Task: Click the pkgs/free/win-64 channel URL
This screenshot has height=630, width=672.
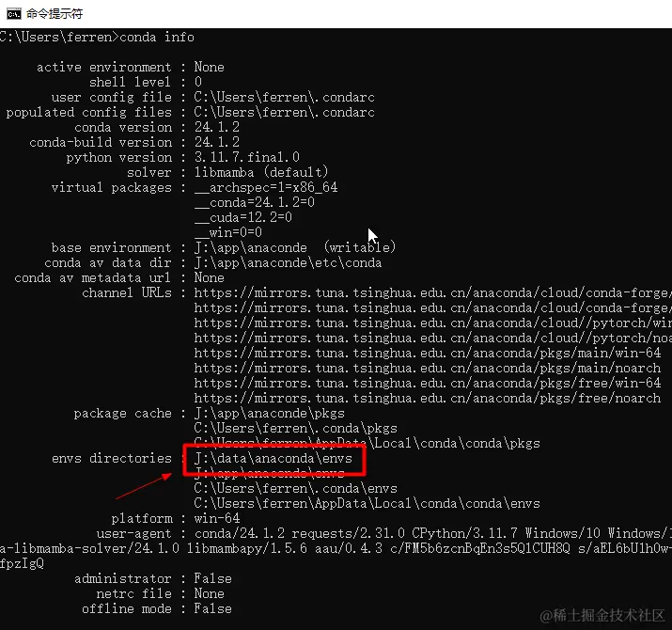Action: 428,383
